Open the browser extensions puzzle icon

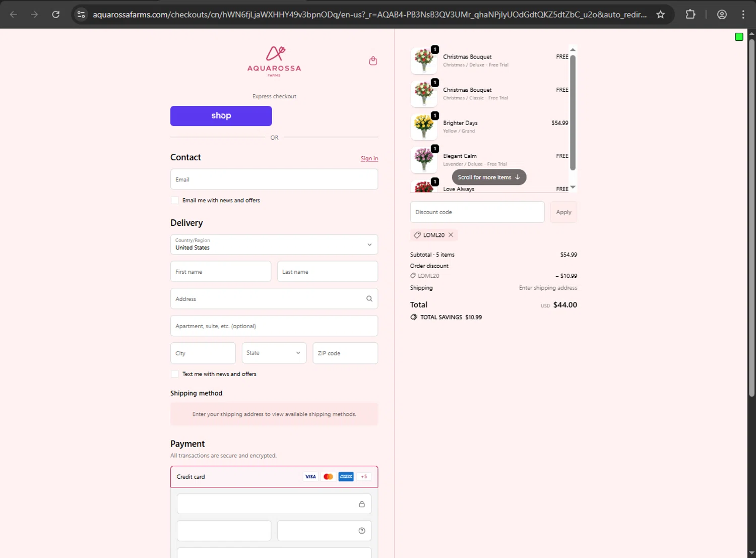[690, 14]
